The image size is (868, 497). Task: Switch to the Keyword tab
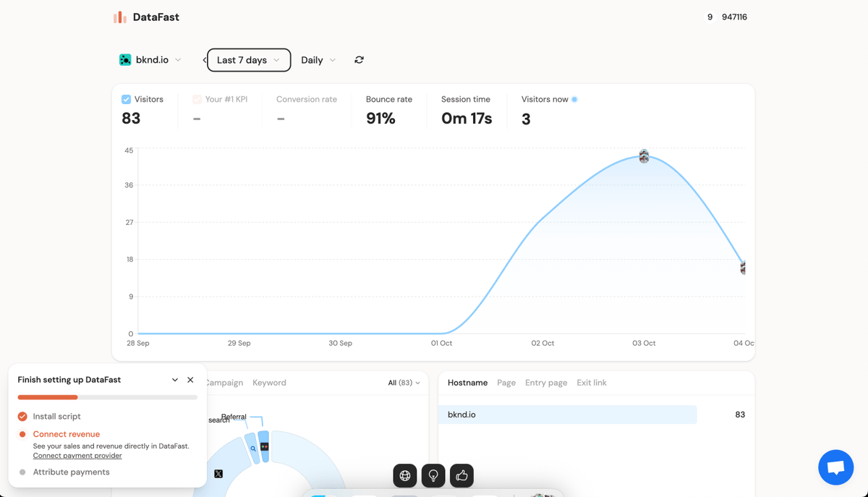point(269,383)
